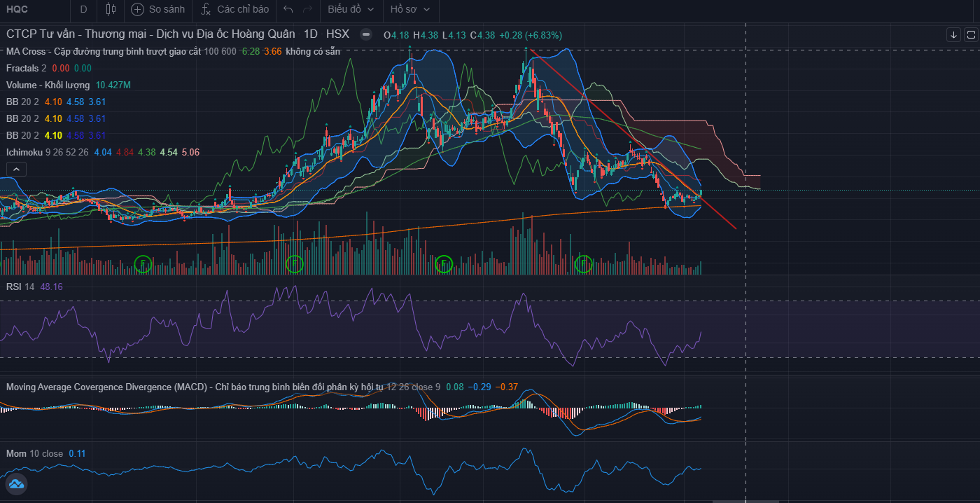The height and width of the screenshot is (503, 980).
Task: Select the RSI 14 indicator label
Action: click(x=20, y=287)
